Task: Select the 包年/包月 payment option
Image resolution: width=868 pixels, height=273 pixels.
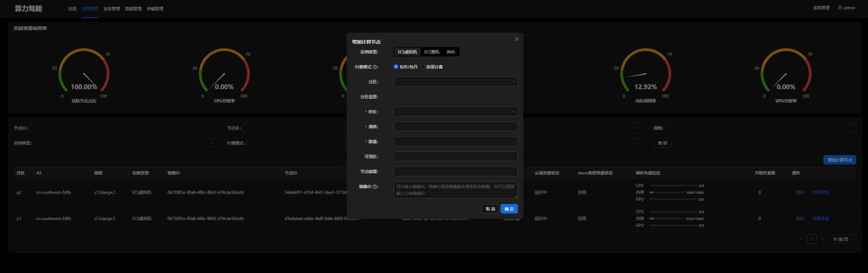Action: [405, 67]
